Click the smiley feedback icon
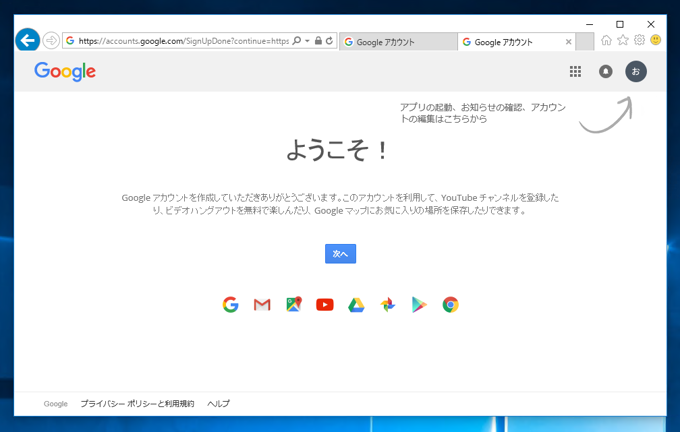Screen dimensions: 680x432 [x=656, y=40]
